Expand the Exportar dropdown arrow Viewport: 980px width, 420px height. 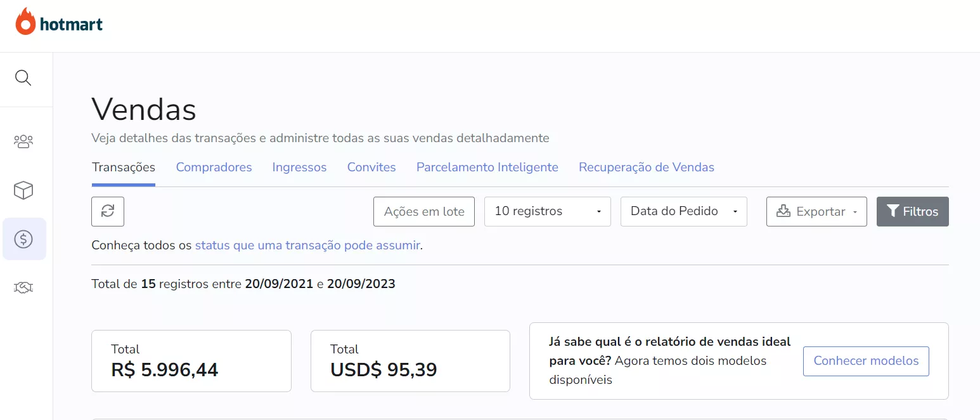click(x=855, y=212)
